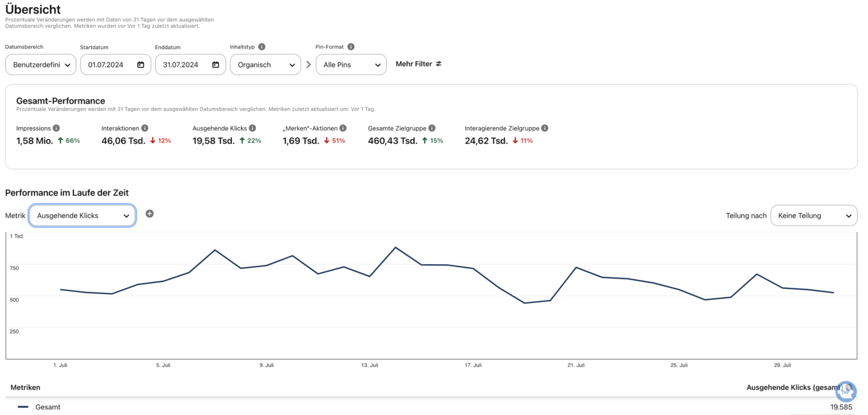Screen dimensions: 868x415
Task: Click the total value 19.585
Action: pyautogui.click(x=841, y=407)
